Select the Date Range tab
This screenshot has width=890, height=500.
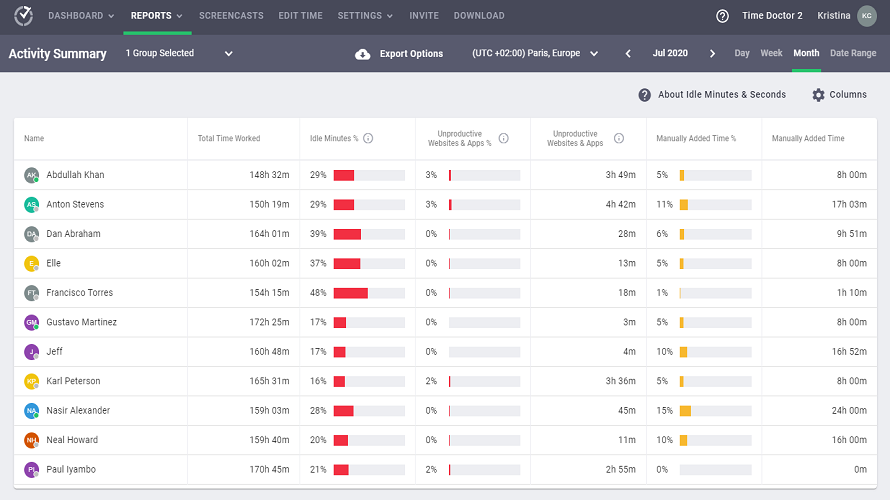853,53
